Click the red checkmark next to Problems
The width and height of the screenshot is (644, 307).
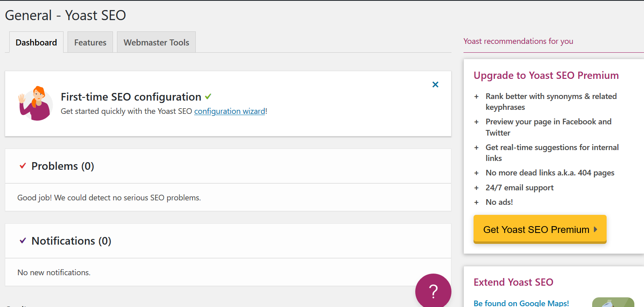point(23,166)
